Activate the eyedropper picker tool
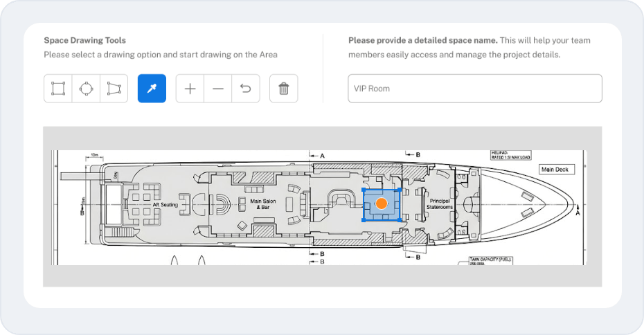 point(152,89)
